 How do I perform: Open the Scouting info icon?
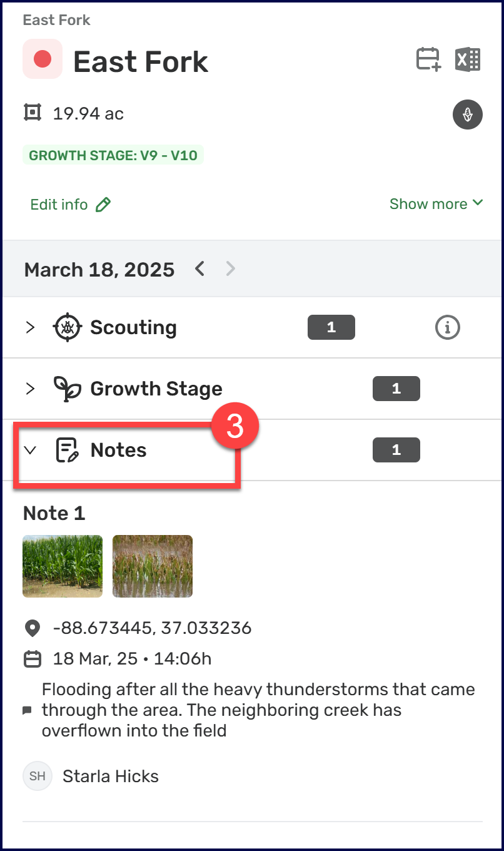(x=447, y=327)
